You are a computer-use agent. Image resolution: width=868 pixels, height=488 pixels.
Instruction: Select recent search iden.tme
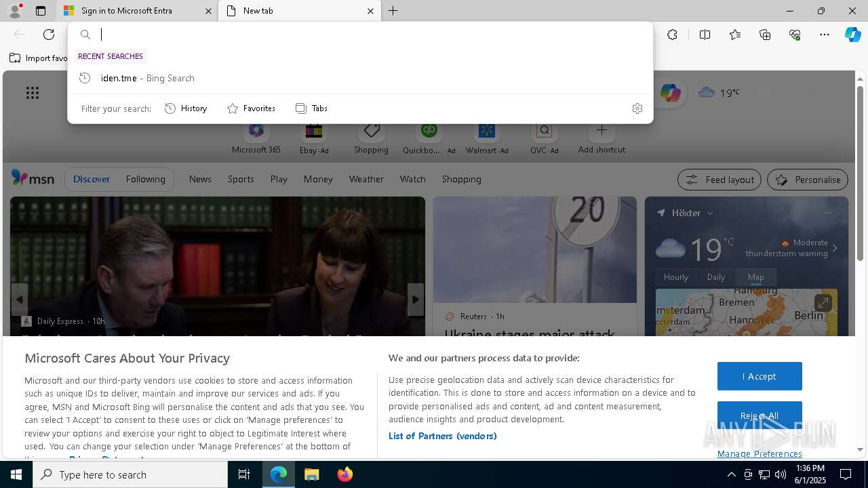[x=360, y=78]
